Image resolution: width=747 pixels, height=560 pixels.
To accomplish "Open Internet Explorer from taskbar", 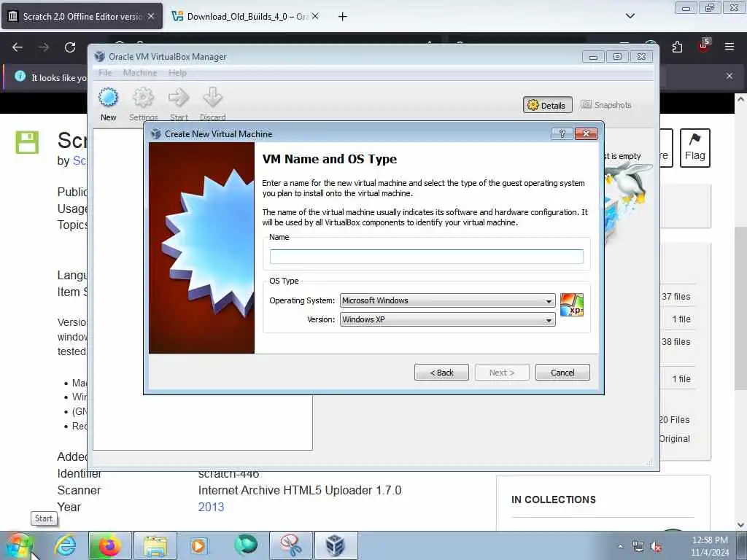I will coord(65,545).
